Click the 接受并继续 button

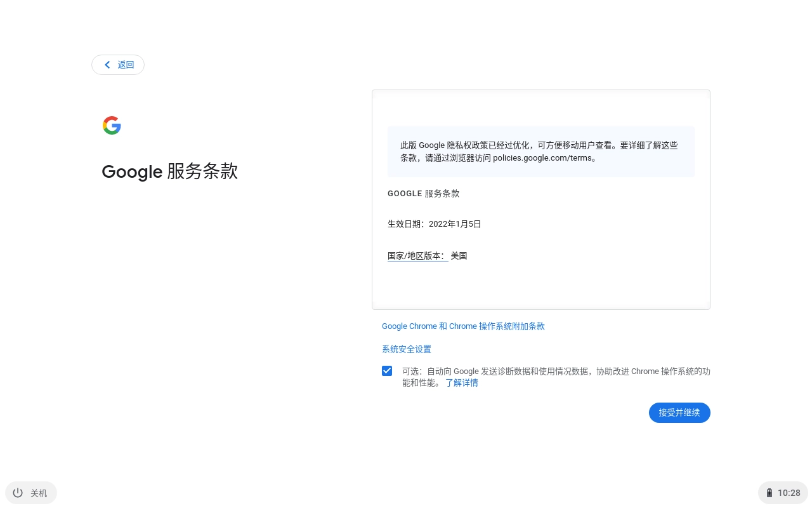tap(679, 413)
